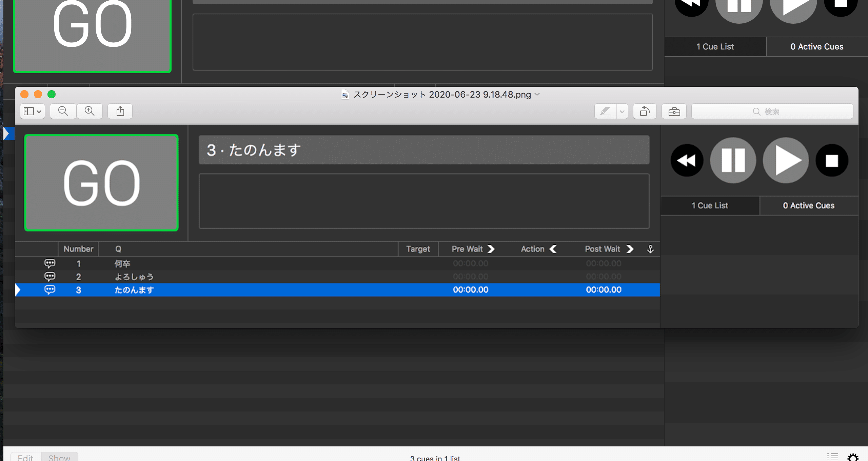868x461 pixels.
Task: Click the rotate image icon
Action: tap(645, 111)
